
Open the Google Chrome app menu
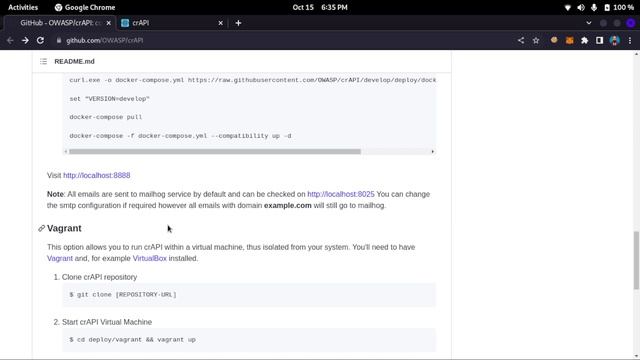click(x=85, y=7)
